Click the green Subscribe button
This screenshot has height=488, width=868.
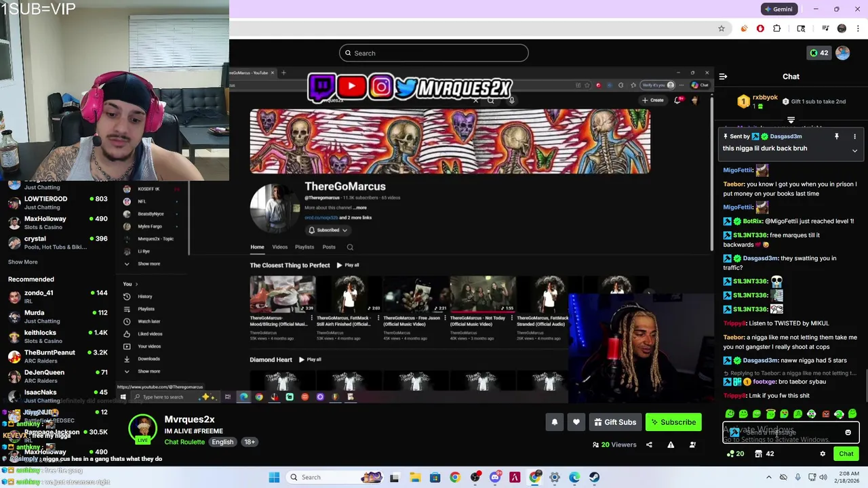(673, 422)
